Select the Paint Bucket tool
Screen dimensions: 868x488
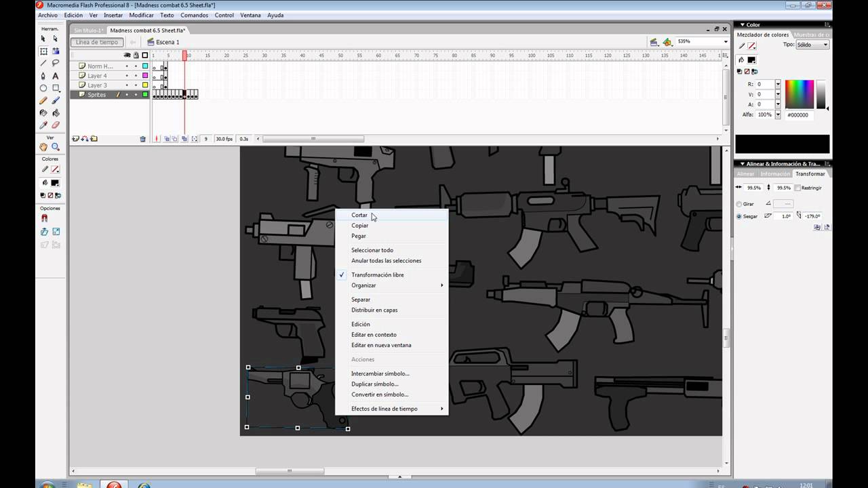56,113
